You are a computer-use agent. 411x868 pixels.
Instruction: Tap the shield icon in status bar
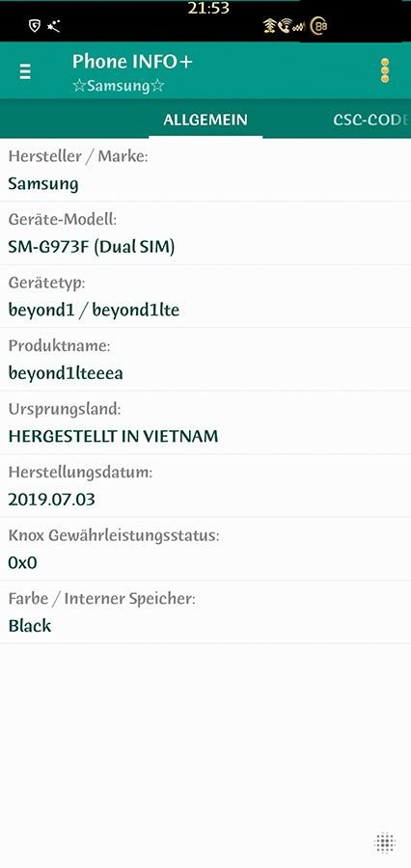pos(35,26)
